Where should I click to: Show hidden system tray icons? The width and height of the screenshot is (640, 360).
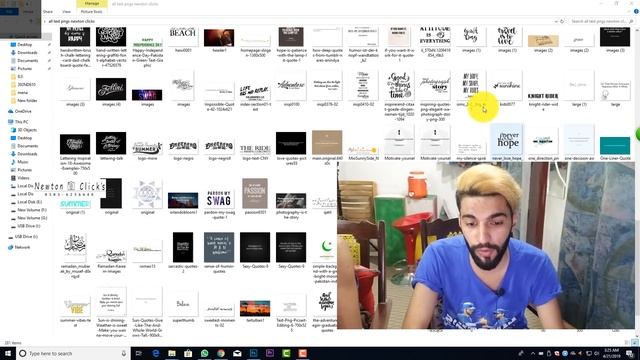[533, 353]
